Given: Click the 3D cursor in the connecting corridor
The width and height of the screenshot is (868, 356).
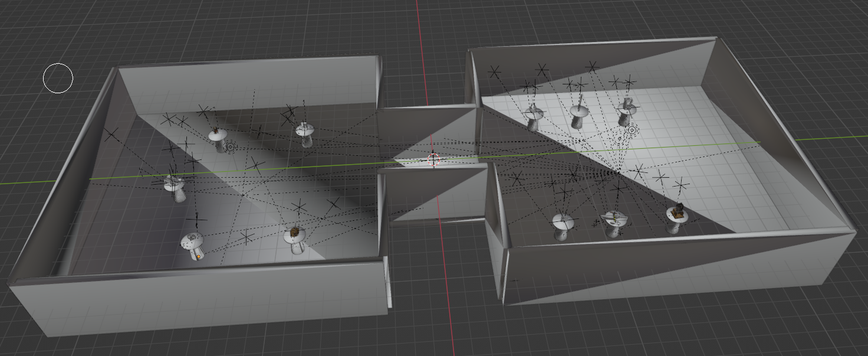Looking at the screenshot, I should (433, 159).
